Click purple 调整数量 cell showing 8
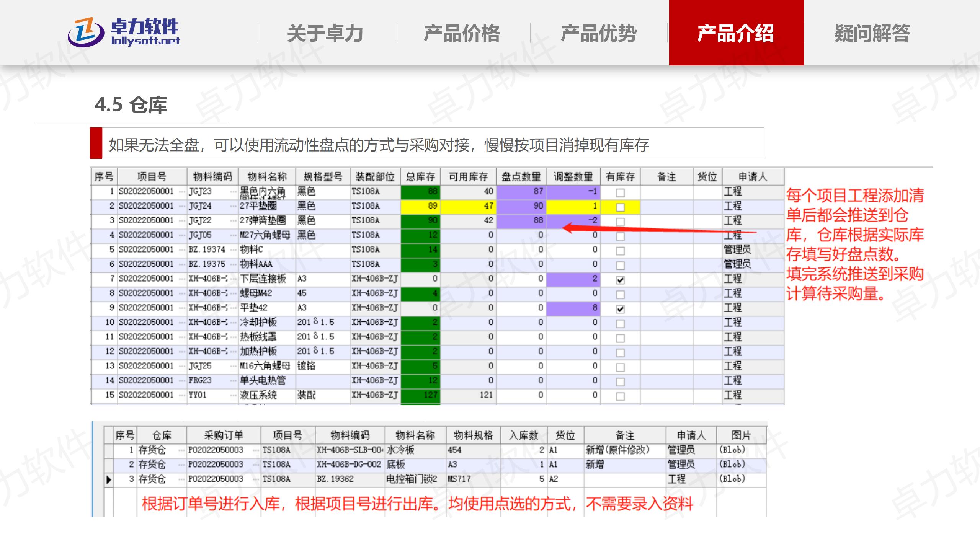 [x=573, y=308]
